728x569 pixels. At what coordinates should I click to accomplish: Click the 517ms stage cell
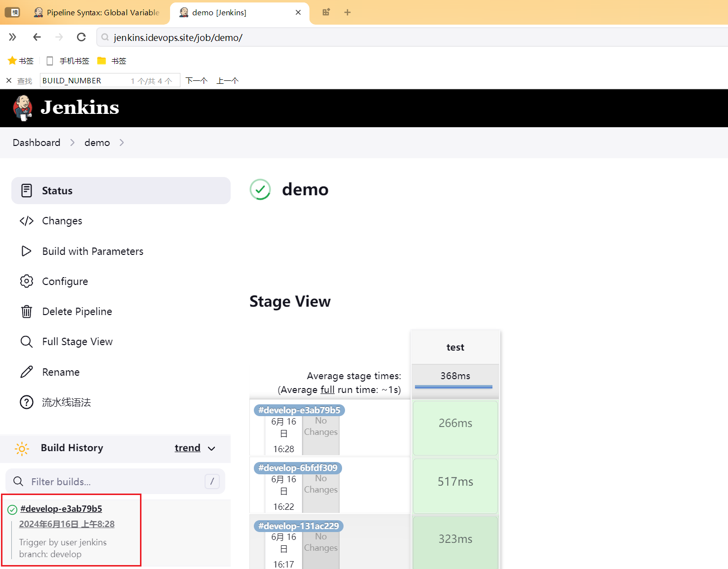455,486
